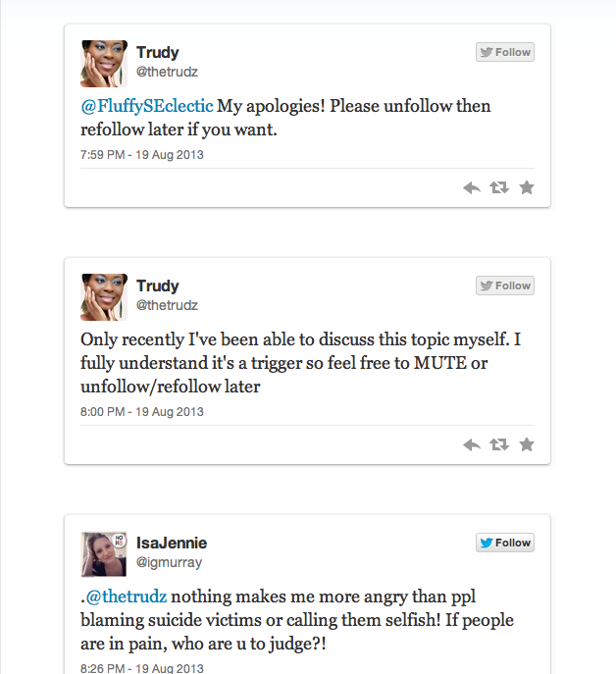Click IsaJennie's profile picture
Viewport: 616px width, 674px height.
104,554
